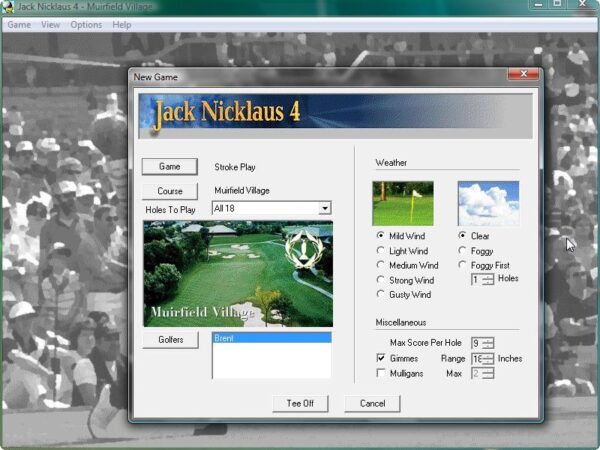Uncheck the Gimmes checkbox
Image resolution: width=600 pixels, height=450 pixels.
tap(381, 358)
